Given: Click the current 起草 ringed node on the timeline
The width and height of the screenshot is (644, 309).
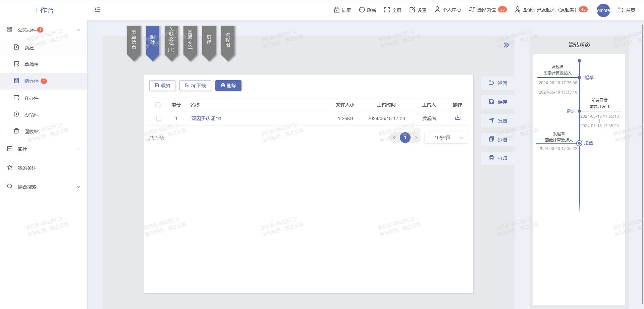Looking at the screenshot, I should [x=579, y=143].
